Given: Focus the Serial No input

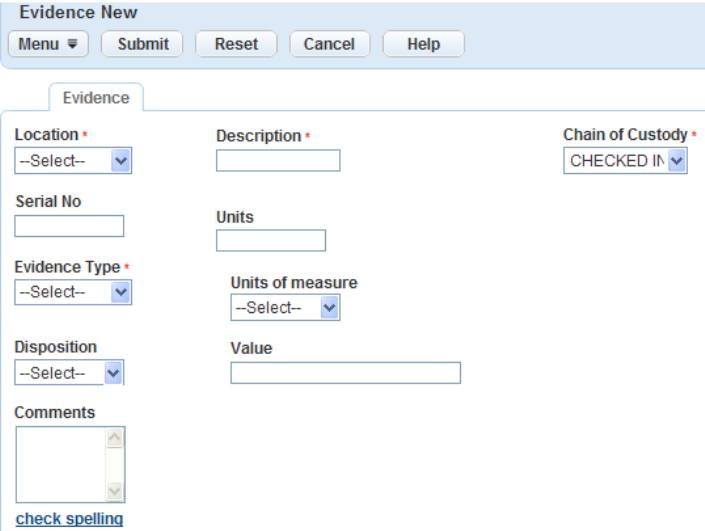Looking at the screenshot, I should click(x=69, y=226).
